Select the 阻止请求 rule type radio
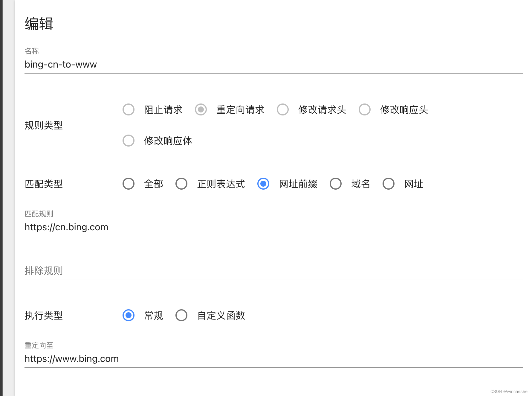532x396 pixels. click(129, 109)
